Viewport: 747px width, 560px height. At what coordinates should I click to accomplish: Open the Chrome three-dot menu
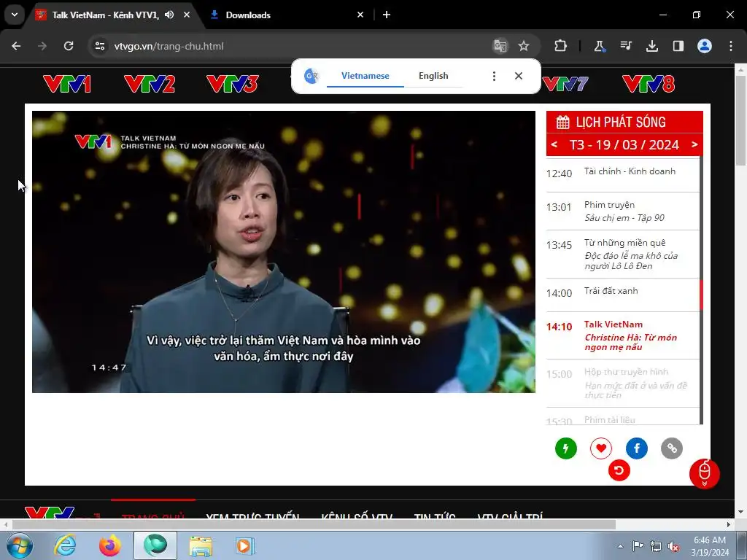730,46
